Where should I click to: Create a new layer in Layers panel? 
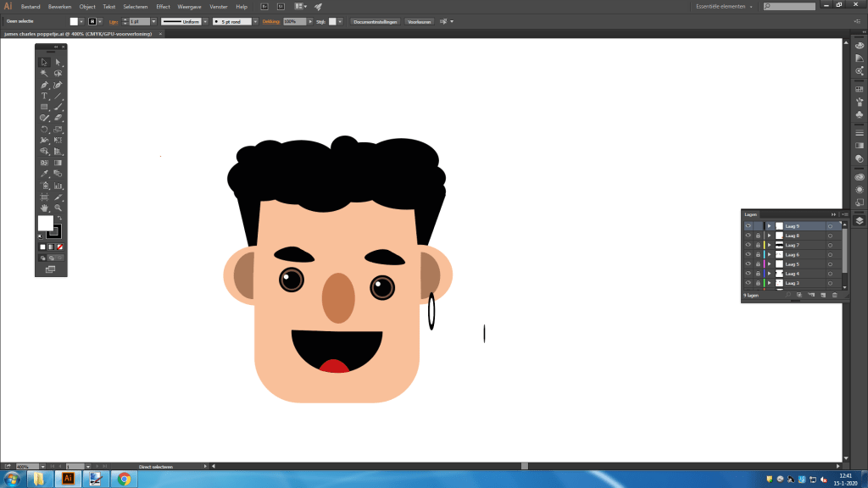tap(822, 295)
